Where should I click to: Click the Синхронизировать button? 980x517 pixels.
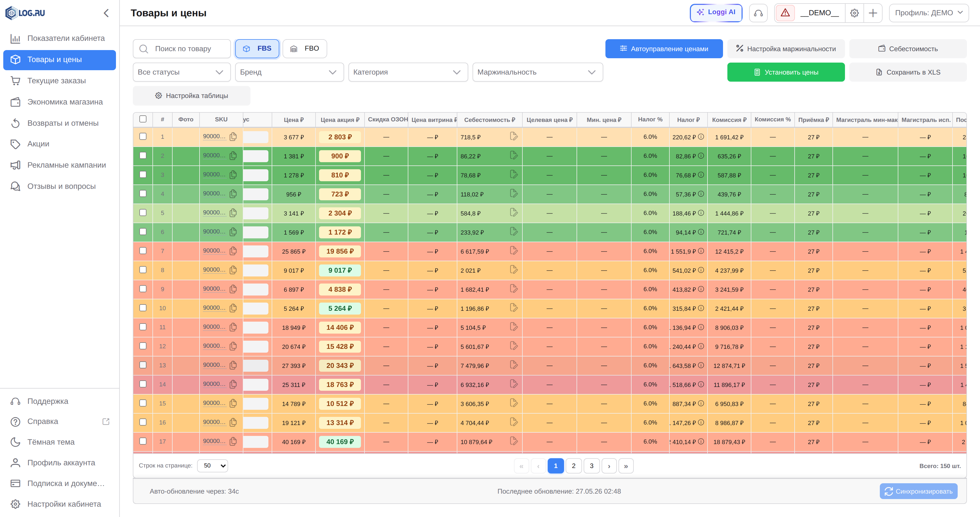pyautogui.click(x=918, y=491)
